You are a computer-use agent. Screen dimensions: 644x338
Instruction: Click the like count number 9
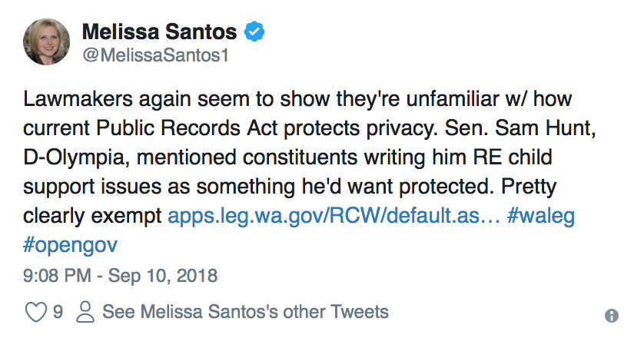(x=58, y=312)
